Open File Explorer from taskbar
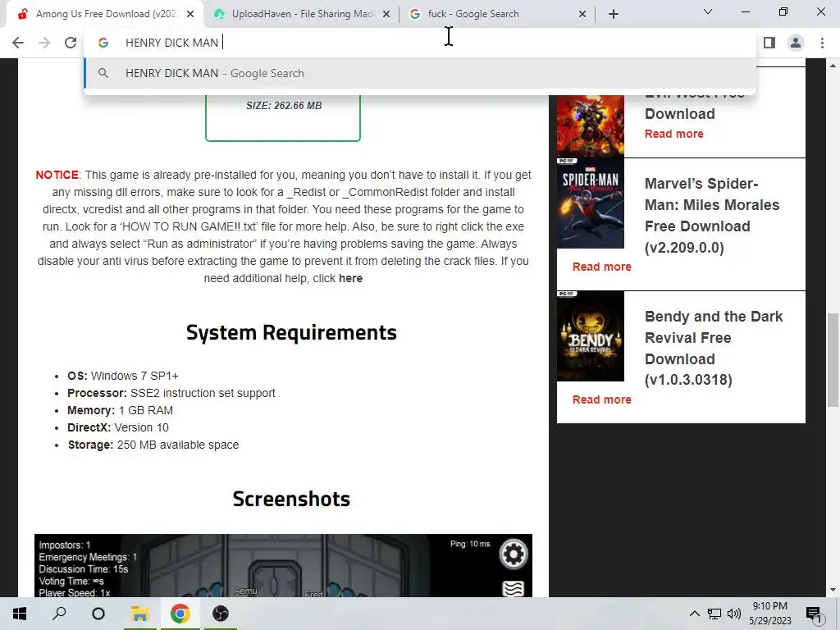Screen dimensions: 840x630 tap(139, 614)
